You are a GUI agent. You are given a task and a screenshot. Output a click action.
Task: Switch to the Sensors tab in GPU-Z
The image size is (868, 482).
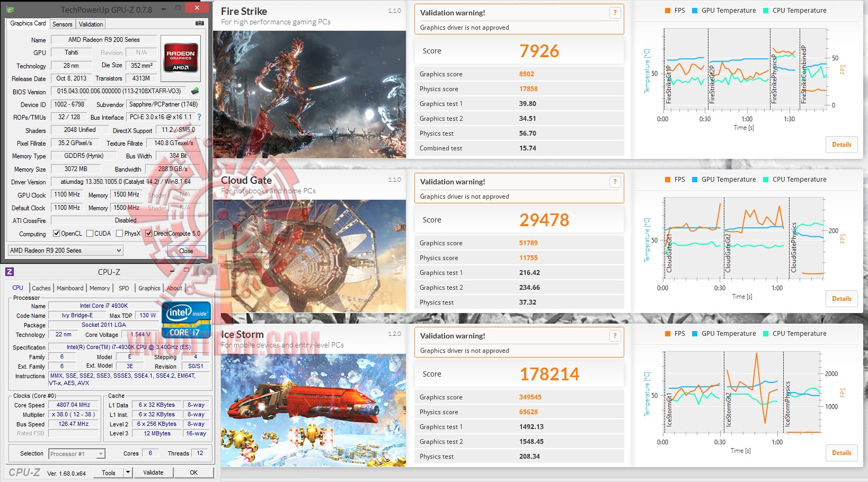coord(63,24)
